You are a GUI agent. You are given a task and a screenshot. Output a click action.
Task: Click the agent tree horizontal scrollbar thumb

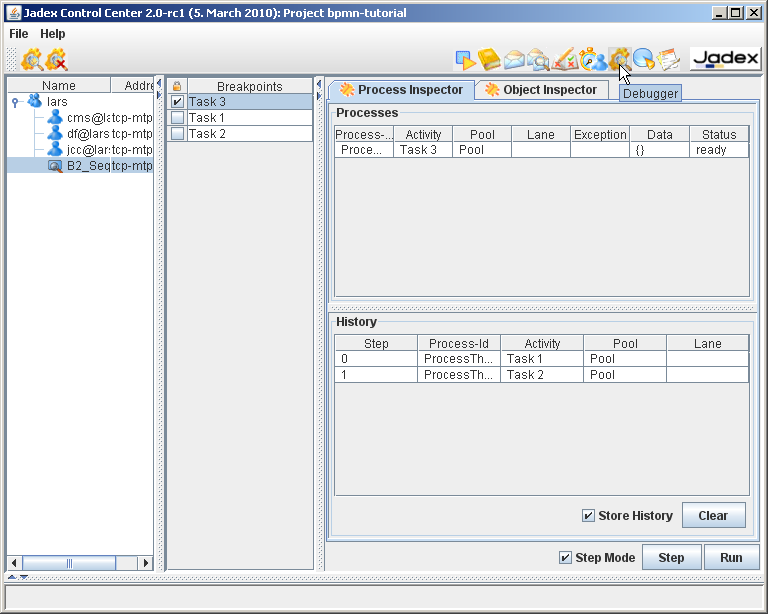tap(70, 563)
